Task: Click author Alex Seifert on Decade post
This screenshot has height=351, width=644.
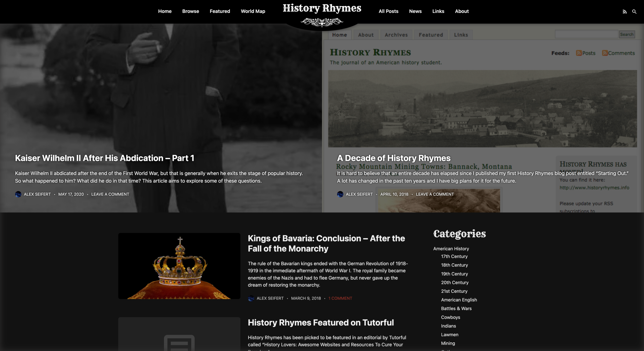Action: click(x=359, y=194)
